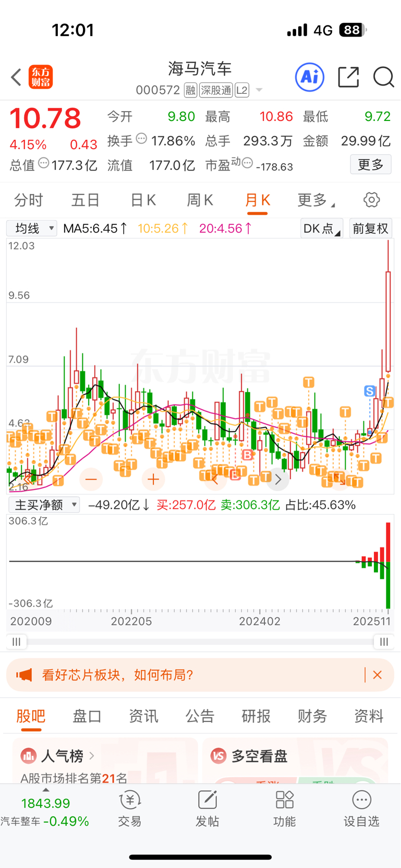Tap the blue S signal marker
This screenshot has height=868, width=401.
370,391
